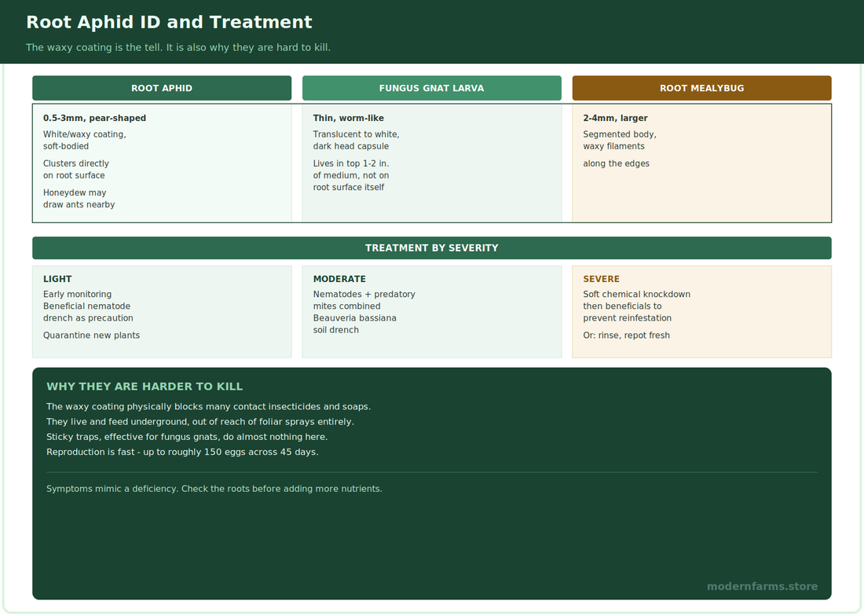The height and width of the screenshot is (616, 864).
Task: Click the '2-4mm, larger' heading
Action: [x=615, y=118]
